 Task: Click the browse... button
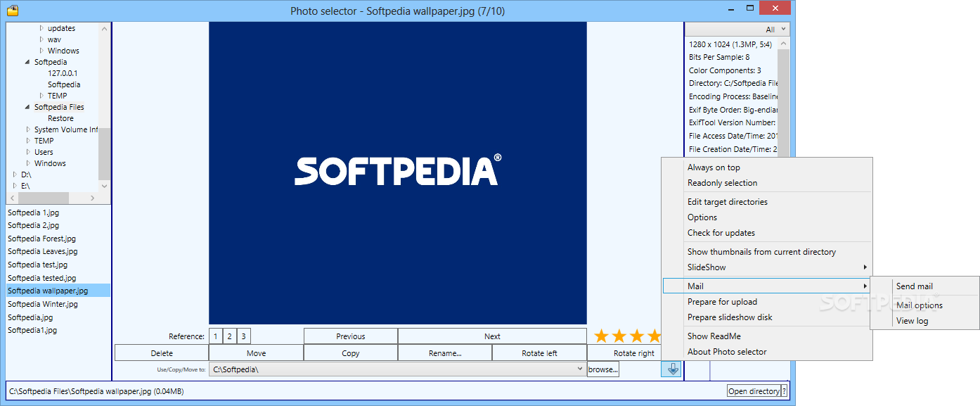pyautogui.click(x=603, y=369)
